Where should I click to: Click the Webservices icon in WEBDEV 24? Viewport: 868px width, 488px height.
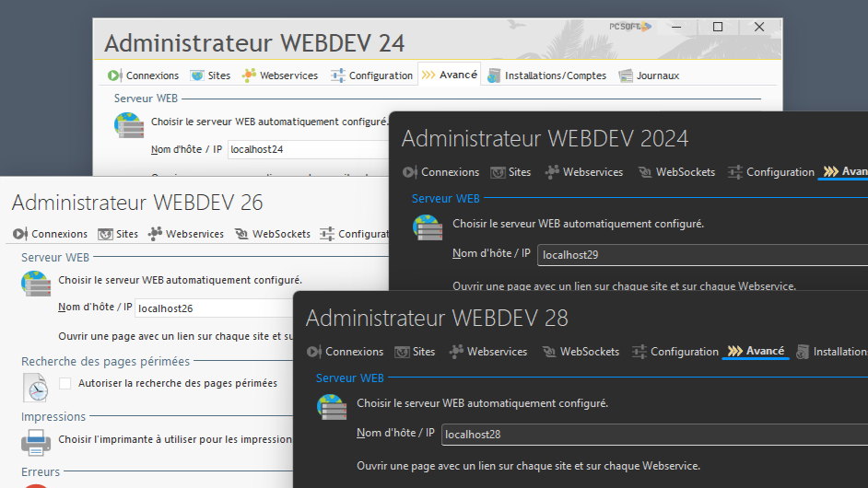tap(249, 76)
